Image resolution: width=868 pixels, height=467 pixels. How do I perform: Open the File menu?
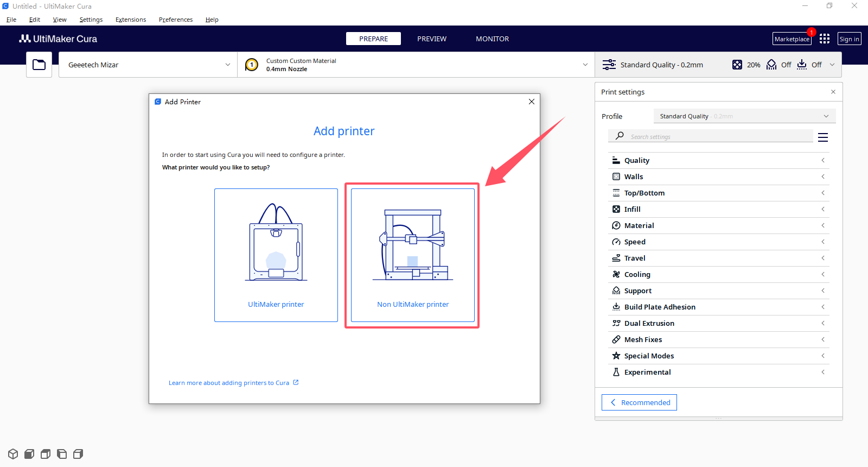[x=11, y=20]
